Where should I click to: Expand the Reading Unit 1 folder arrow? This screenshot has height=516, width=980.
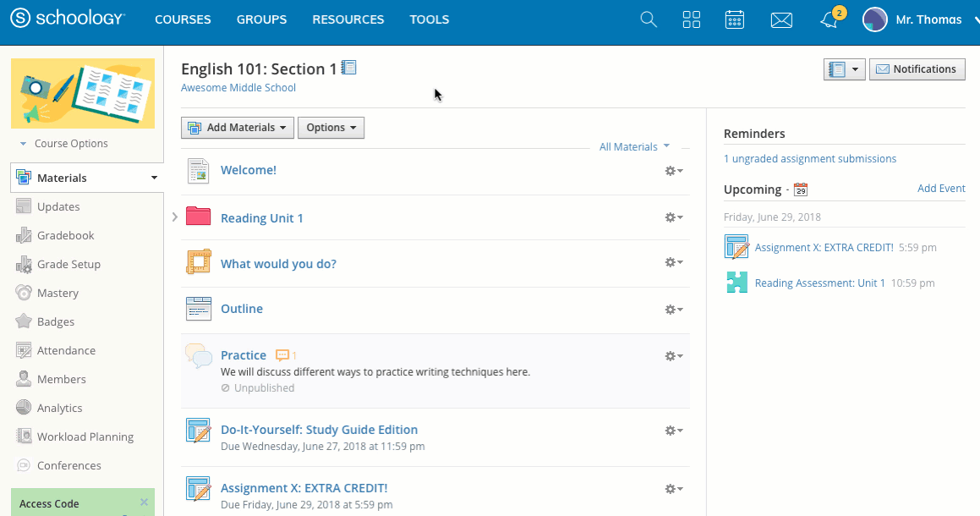[x=174, y=217]
